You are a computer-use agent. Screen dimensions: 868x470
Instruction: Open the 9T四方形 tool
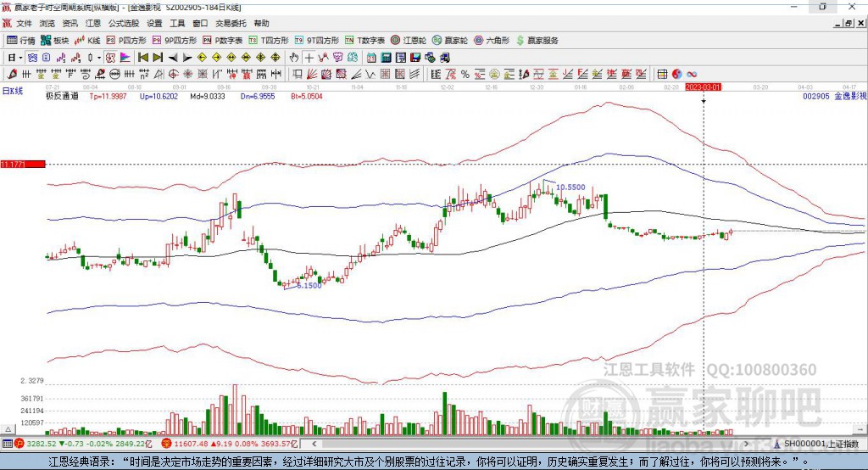[317, 41]
